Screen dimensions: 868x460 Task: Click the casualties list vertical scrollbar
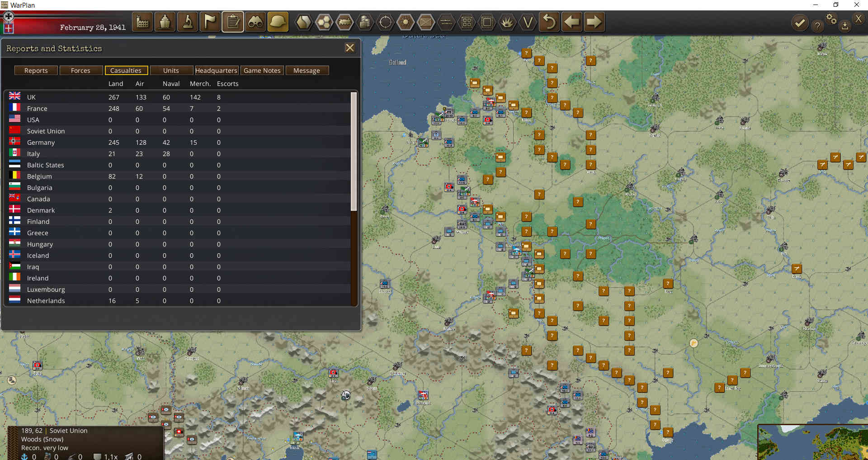pyautogui.click(x=354, y=151)
